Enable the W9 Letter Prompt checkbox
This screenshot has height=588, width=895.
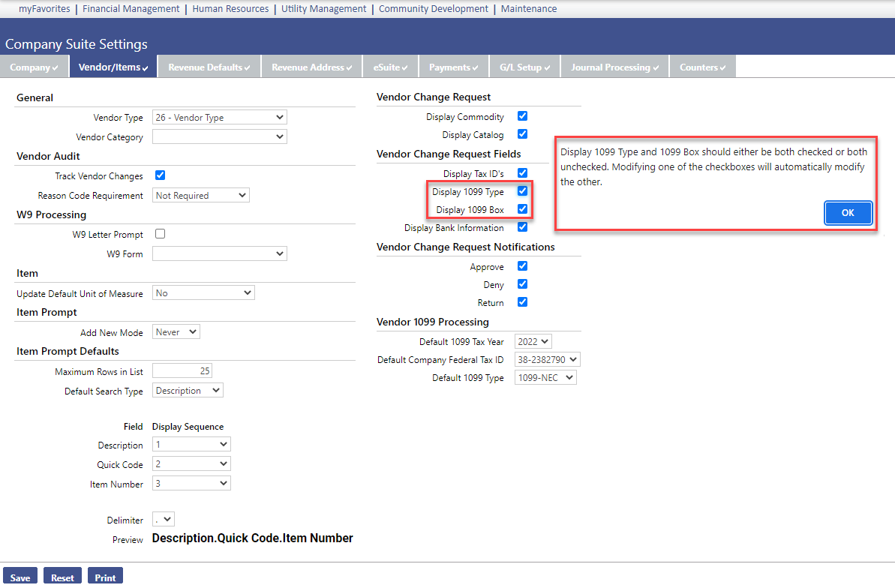click(160, 234)
